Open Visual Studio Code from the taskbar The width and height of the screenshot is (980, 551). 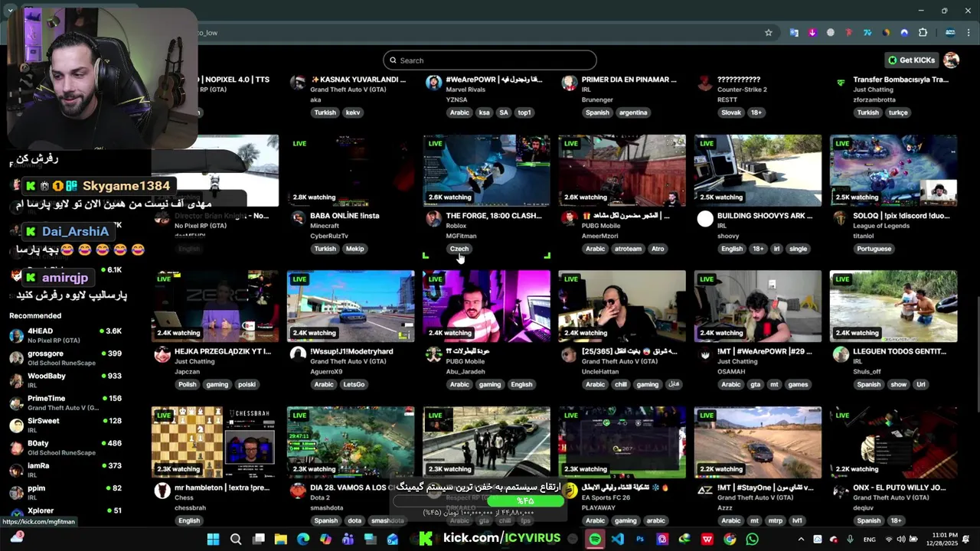(x=618, y=539)
